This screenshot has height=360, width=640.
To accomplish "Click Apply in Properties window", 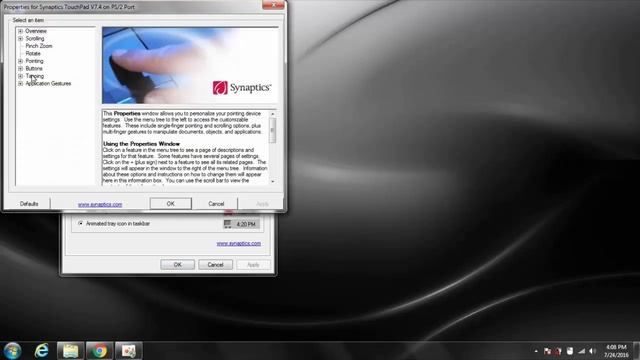I will [262, 203].
